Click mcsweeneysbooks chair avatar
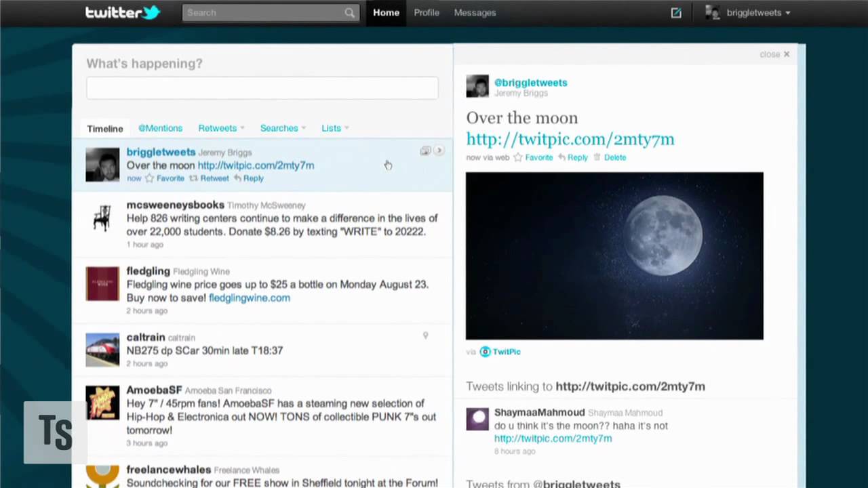 tap(102, 218)
